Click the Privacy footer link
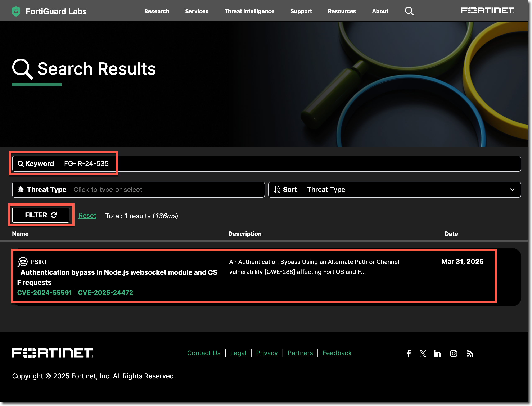This screenshot has width=532, height=406. (x=267, y=353)
